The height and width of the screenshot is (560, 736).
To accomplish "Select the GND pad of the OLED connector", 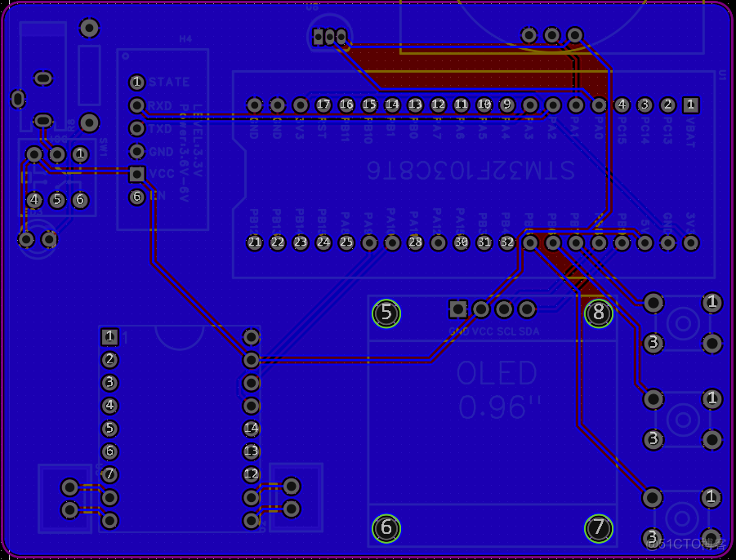I will tap(458, 309).
